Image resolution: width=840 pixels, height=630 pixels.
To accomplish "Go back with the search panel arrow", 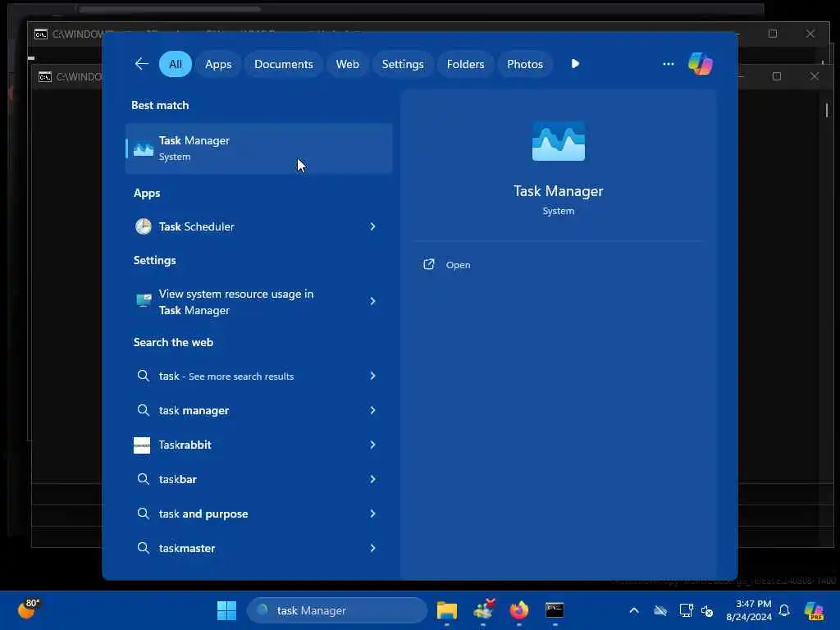I will [x=141, y=64].
